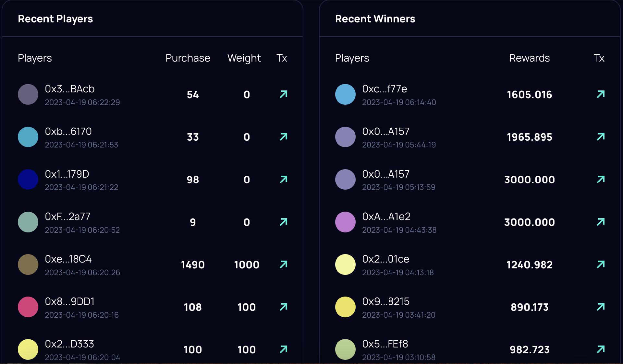
Task: Select player address 0x2...D333
Action: point(69,344)
